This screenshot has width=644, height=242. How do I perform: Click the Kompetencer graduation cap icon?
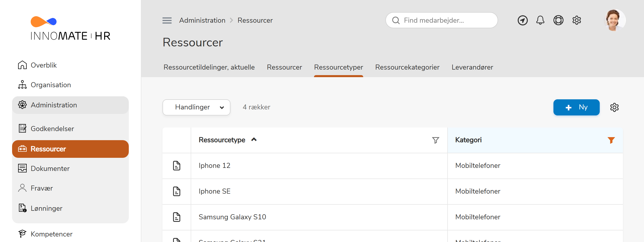click(x=22, y=234)
